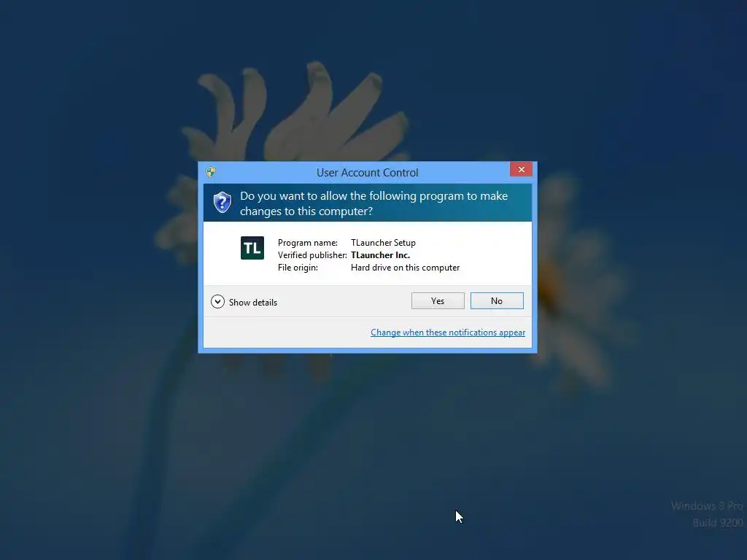The height and width of the screenshot is (560, 747).
Task: Click the File origin: label
Action: pos(298,268)
